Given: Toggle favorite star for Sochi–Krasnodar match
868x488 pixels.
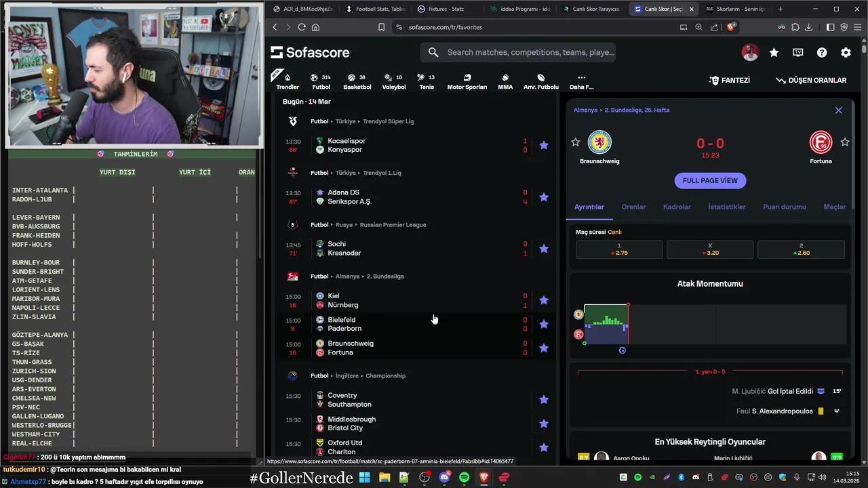Looking at the screenshot, I should point(544,249).
